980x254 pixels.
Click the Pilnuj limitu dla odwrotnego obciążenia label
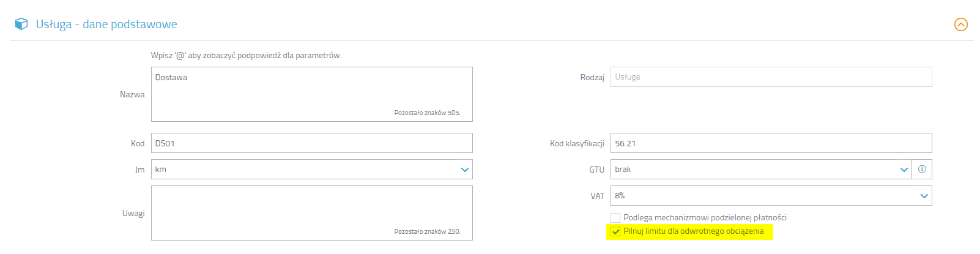coord(694,231)
